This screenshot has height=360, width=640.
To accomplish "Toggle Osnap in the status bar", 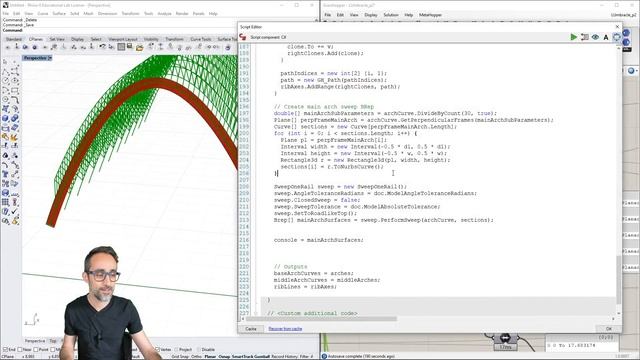I will click(224, 357).
